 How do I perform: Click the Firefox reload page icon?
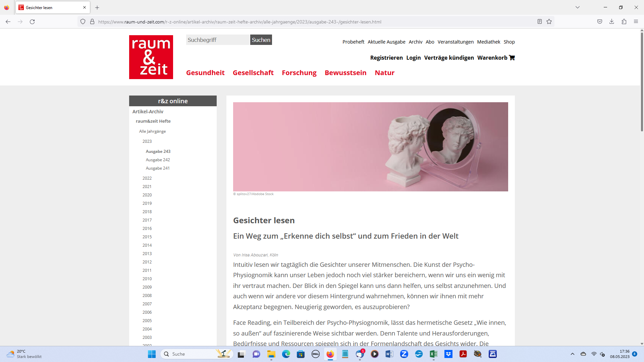click(x=32, y=22)
